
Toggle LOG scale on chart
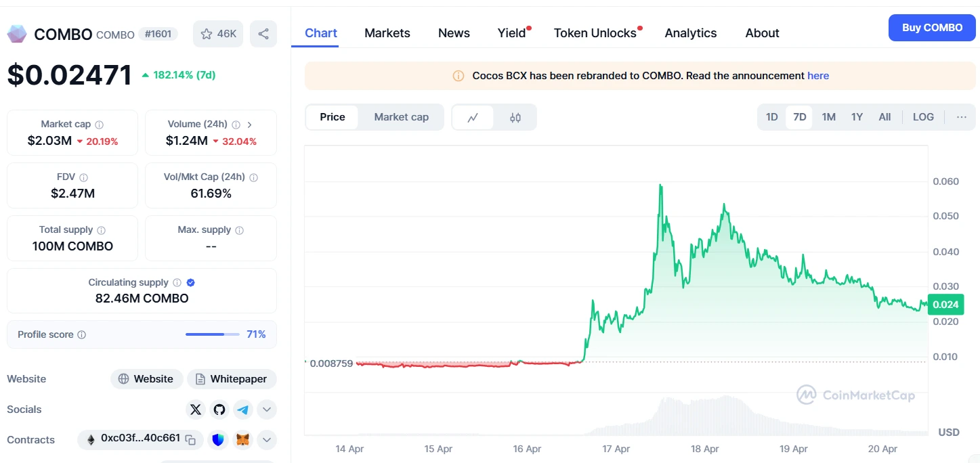923,117
